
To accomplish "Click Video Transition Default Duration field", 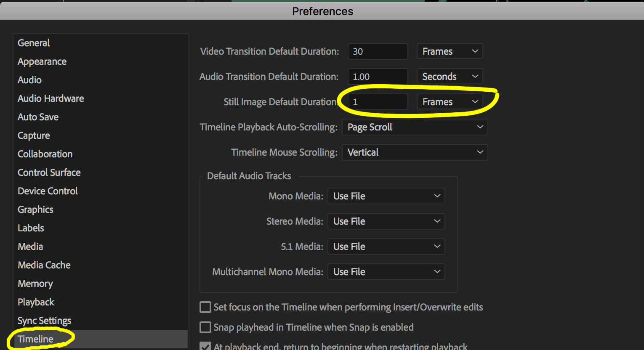I will (378, 51).
